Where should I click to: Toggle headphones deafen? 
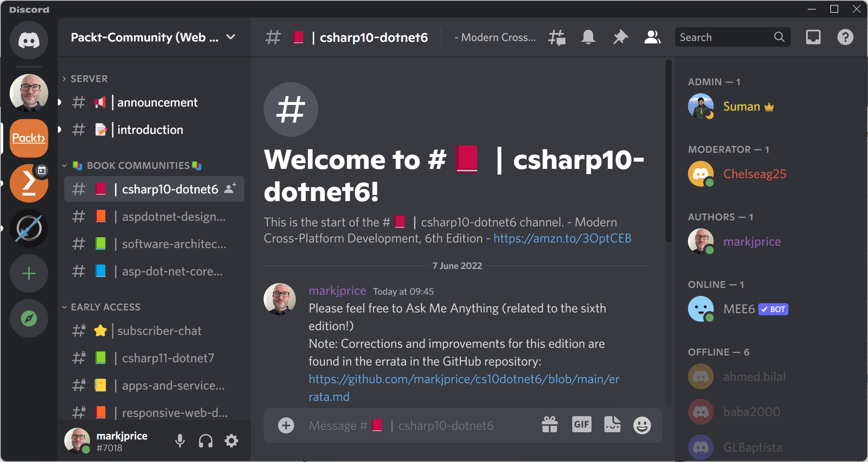pyautogui.click(x=206, y=441)
